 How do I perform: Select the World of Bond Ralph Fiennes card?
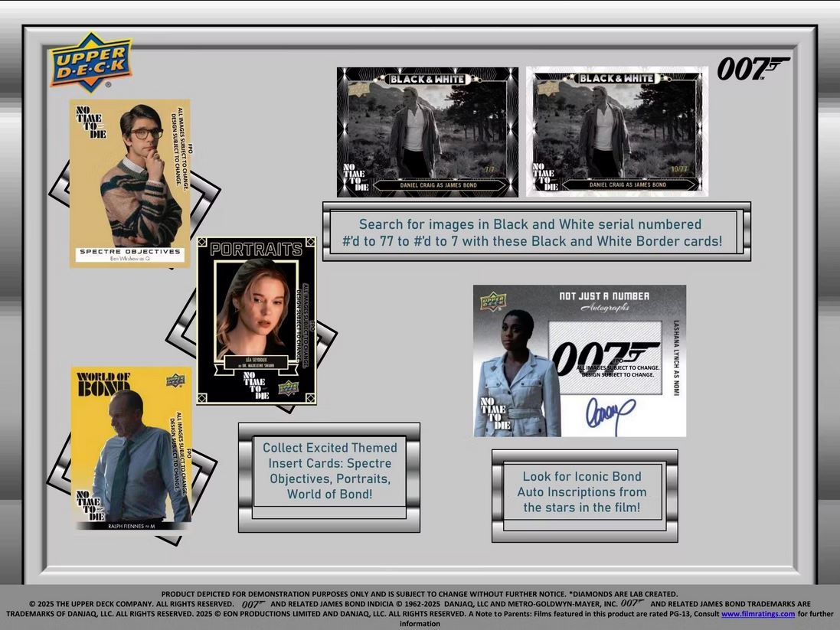tap(132, 448)
